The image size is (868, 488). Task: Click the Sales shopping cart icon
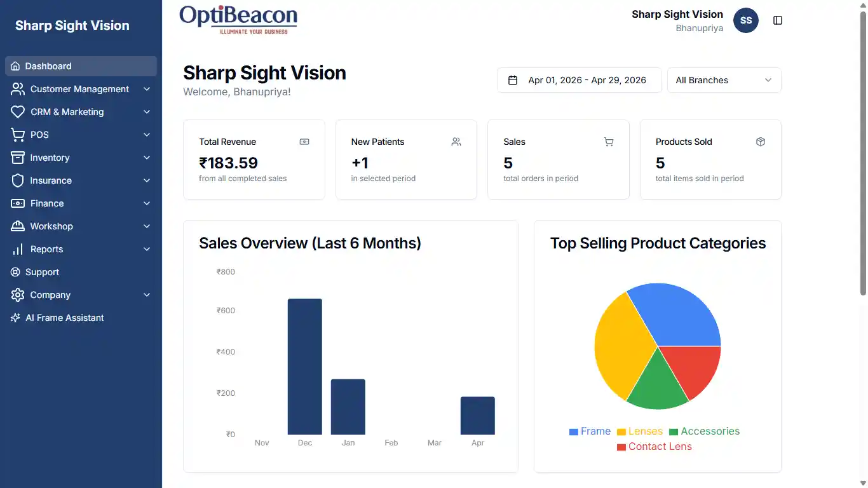[x=609, y=142]
